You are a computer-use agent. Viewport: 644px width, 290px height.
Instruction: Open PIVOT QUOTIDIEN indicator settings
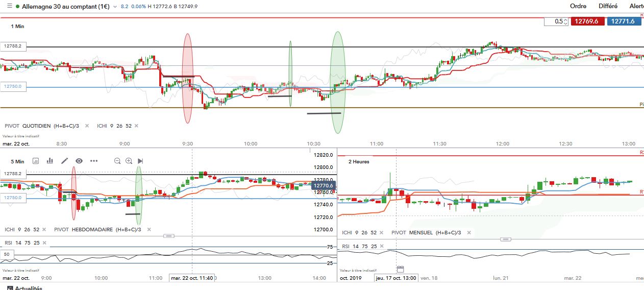point(43,126)
